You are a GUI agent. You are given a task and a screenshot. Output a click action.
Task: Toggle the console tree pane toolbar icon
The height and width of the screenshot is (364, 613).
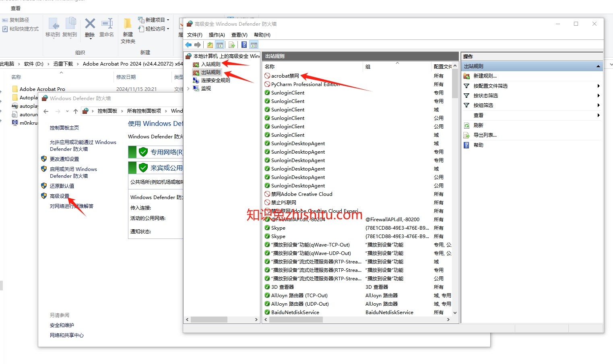click(219, 45)
